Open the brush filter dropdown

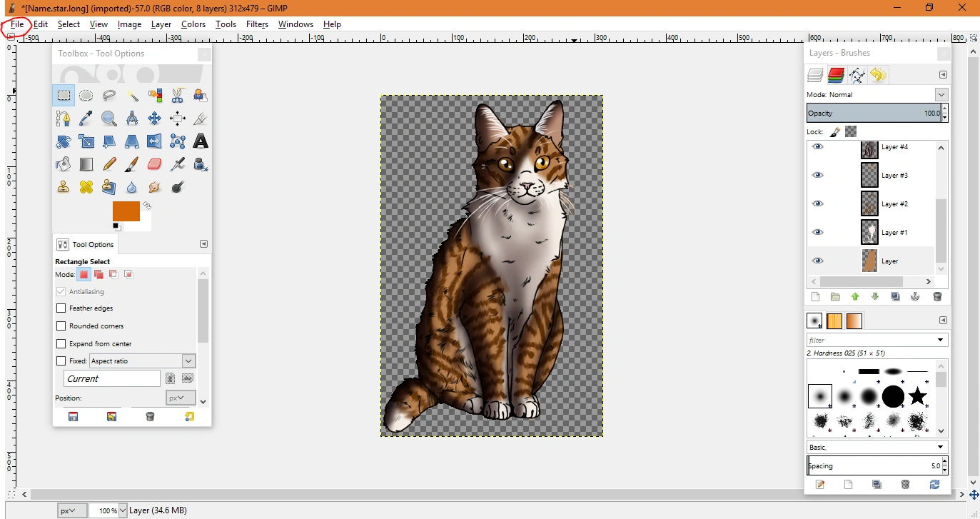(941, 341)
